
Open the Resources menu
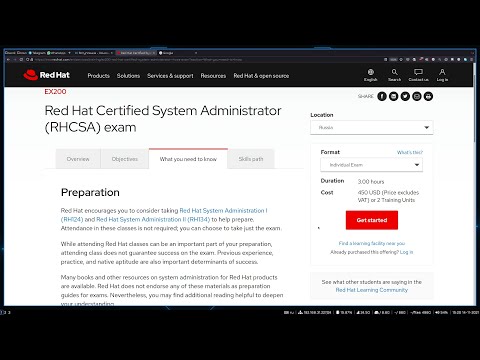click(213, 76)
